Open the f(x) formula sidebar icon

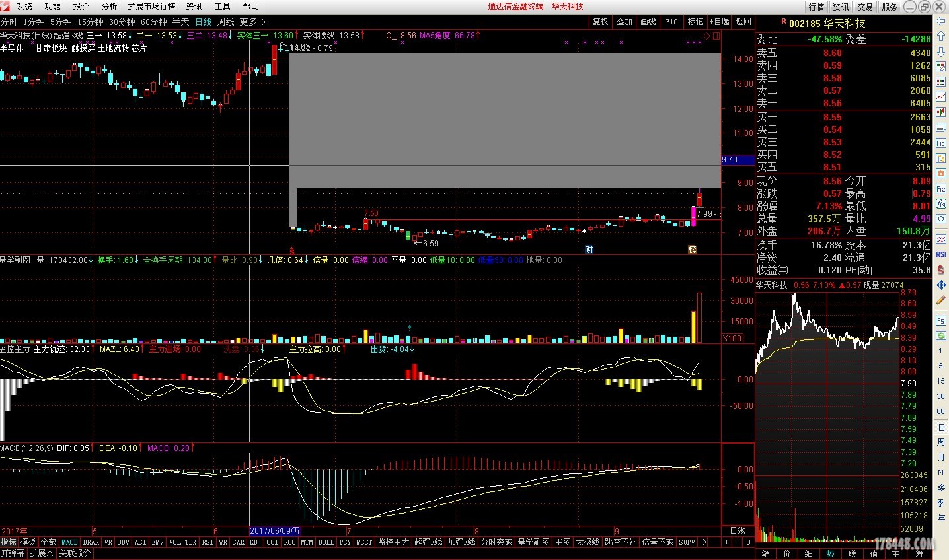(940, 204)
